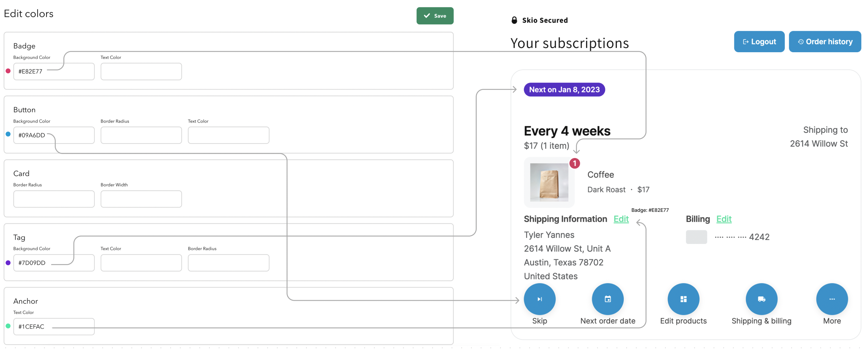The image size is (868, 349).
Task: Focus the Button Border Radius field
Action: pyautogui.click(x=141, y=135)
